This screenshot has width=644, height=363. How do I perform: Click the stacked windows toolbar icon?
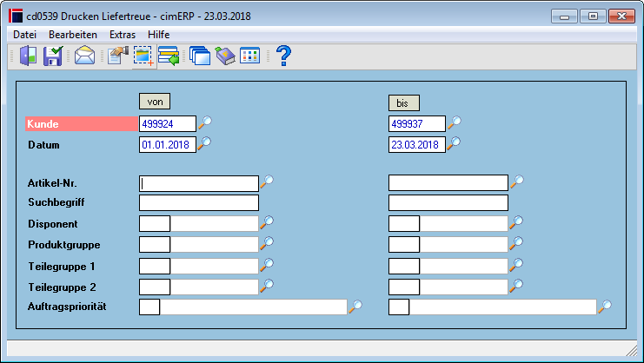tap(200, 56)
